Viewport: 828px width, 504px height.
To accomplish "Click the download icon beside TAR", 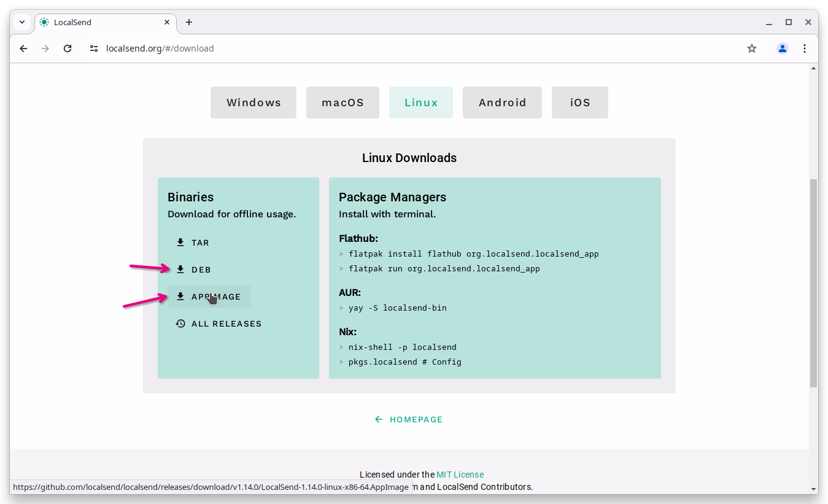I will 180,242.
